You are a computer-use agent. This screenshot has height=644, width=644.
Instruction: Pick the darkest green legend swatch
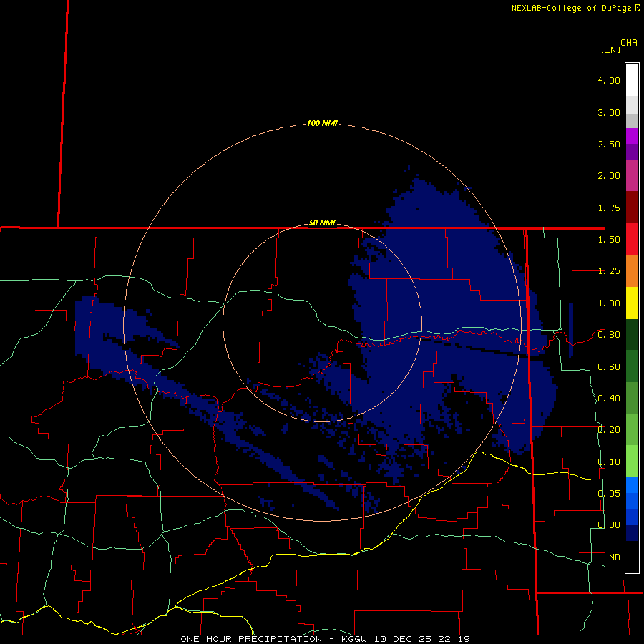coord(632,335)
